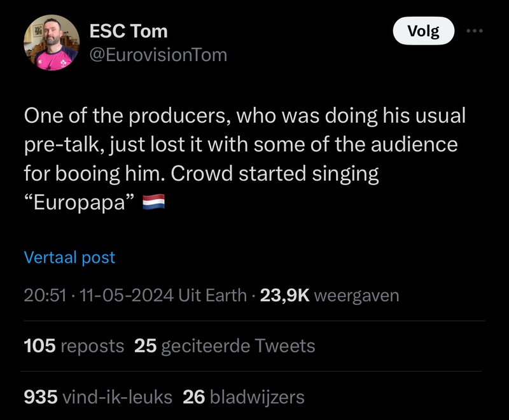Click the word pre-talk in the tweet
This screenshot has height=420, width=509.
[x=61, y=144]
